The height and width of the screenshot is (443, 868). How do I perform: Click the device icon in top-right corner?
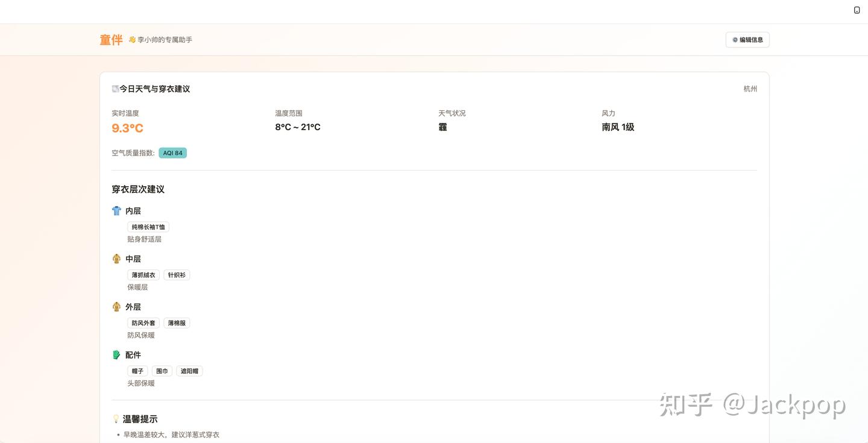857,10
